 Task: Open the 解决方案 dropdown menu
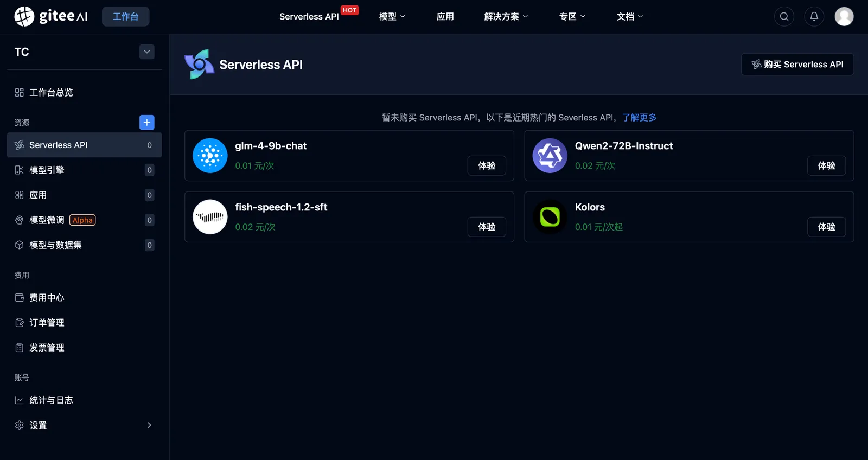(x=506, y=17)
